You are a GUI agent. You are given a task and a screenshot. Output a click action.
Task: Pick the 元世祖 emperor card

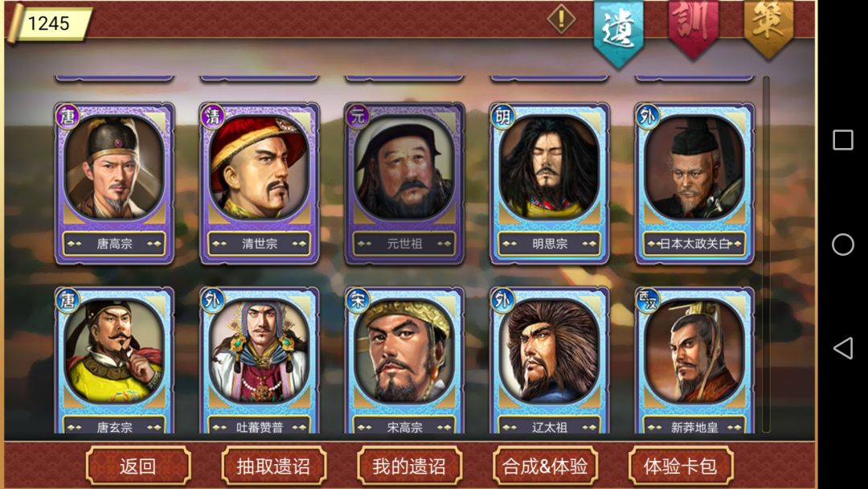point(404,183)
